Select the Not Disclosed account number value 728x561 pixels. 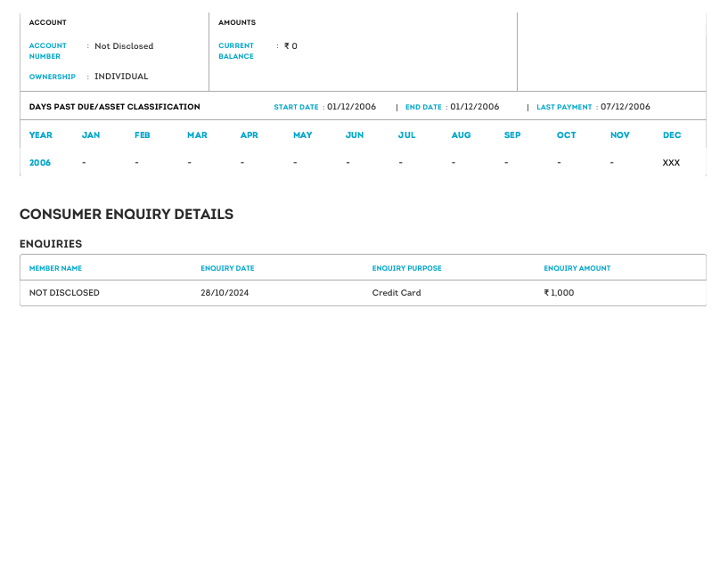[124, 46]
